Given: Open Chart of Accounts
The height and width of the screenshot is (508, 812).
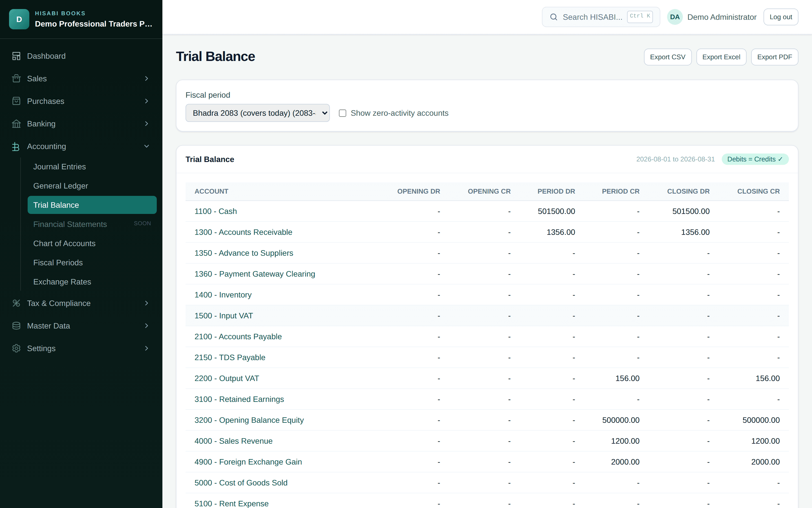Looking at the screenshot, I should pyautogui.click(x=92, y=243).
